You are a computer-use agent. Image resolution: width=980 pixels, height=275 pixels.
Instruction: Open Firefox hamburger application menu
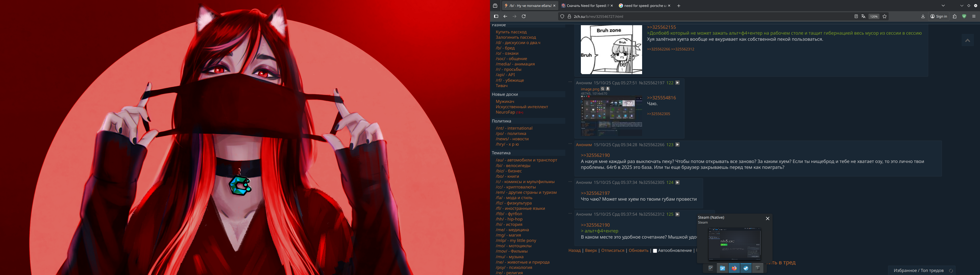coord(974,16)
